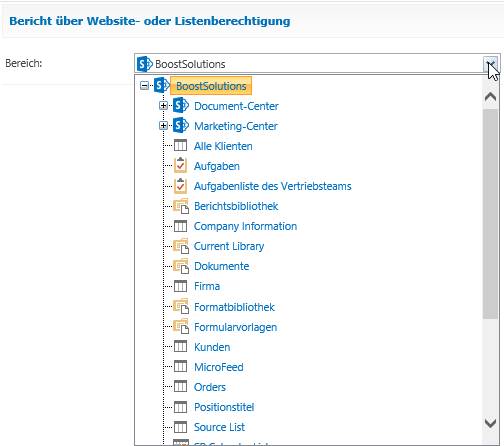Screen dimensions: 504x446
Task: Select the Berichtsbibliothek library
Action: [236, 206]
